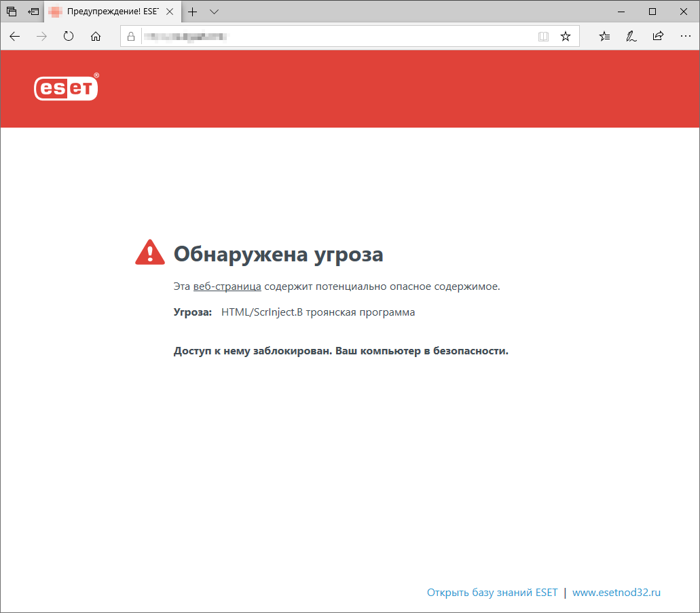Image resolution: width=700 pixels, height=613 pixels.
Task: Open the tabs list chevron dropdown
Action: [214, 12]
